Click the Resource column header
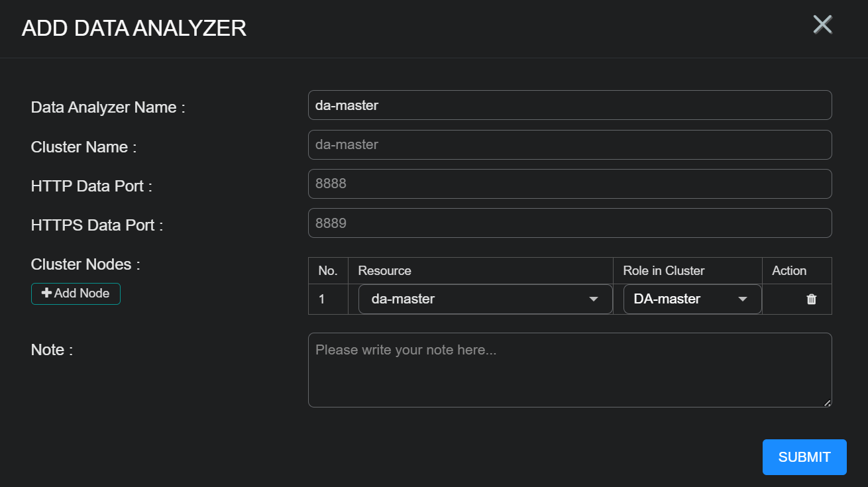The width and height of the screenshot is (868, 487). pyautogui.click(x=385, y=270)
